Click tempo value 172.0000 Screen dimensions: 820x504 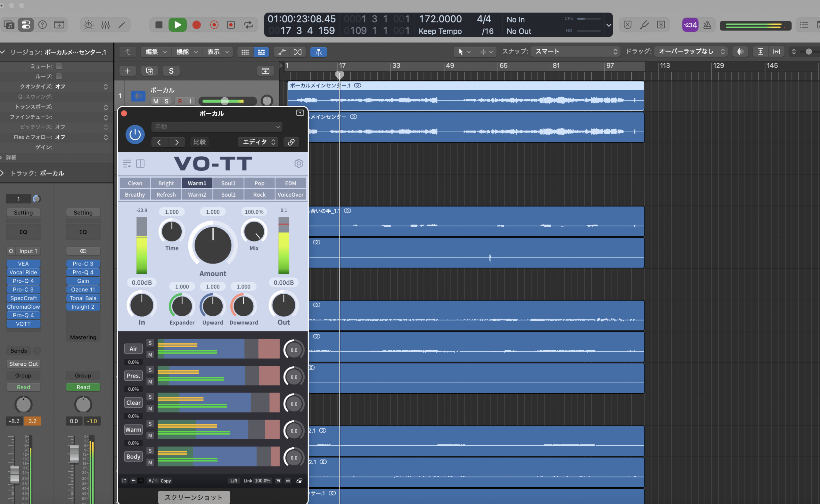(x=440, y=19)
